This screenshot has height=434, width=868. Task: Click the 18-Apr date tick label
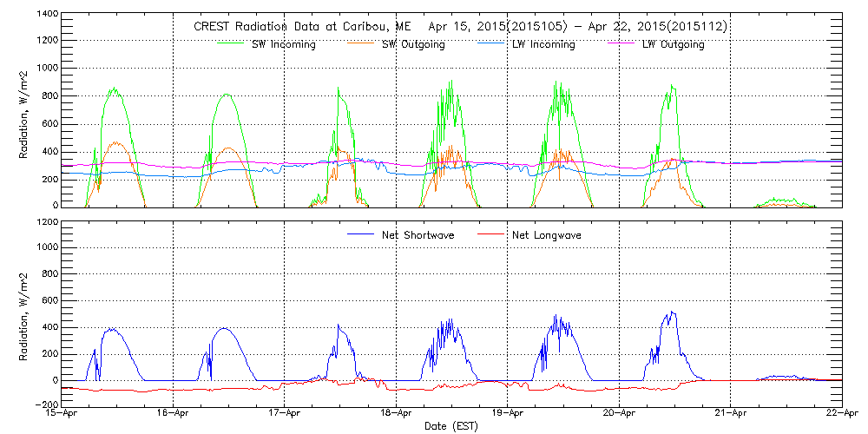(397, 414)
